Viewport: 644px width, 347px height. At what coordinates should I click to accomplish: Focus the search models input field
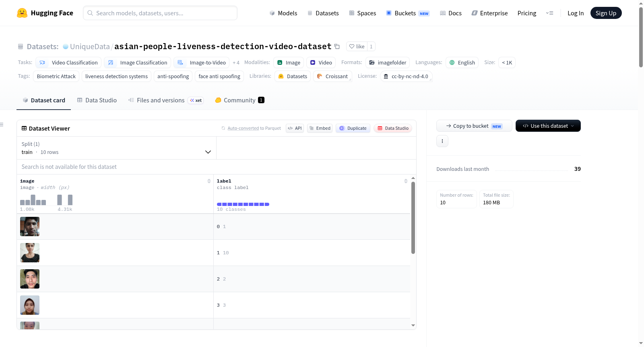click(x=160, y=13)
